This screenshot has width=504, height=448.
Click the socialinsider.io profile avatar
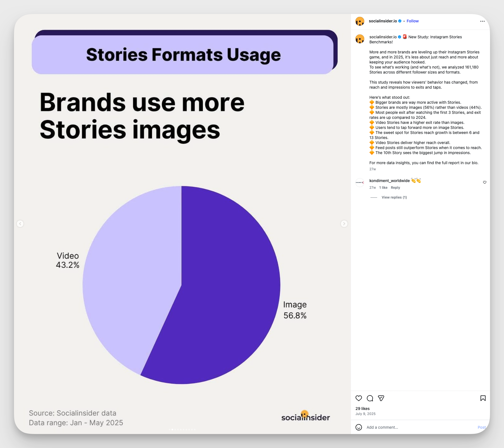(360, 21)
